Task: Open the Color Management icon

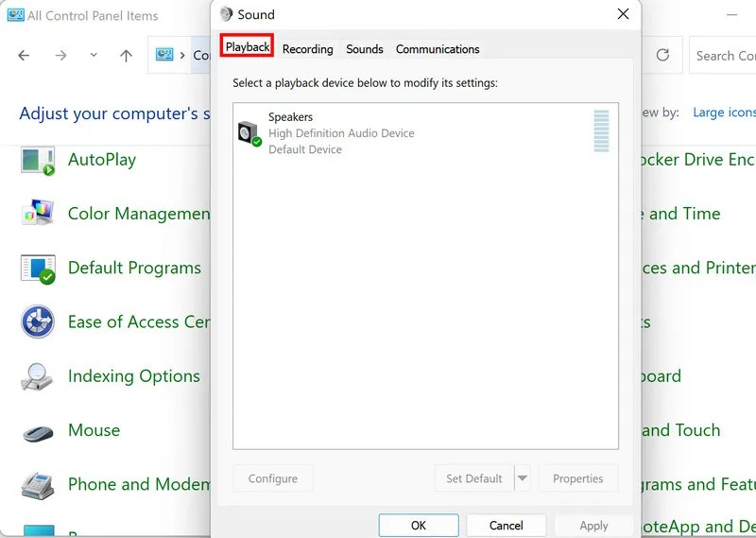Action: point(38,213)
